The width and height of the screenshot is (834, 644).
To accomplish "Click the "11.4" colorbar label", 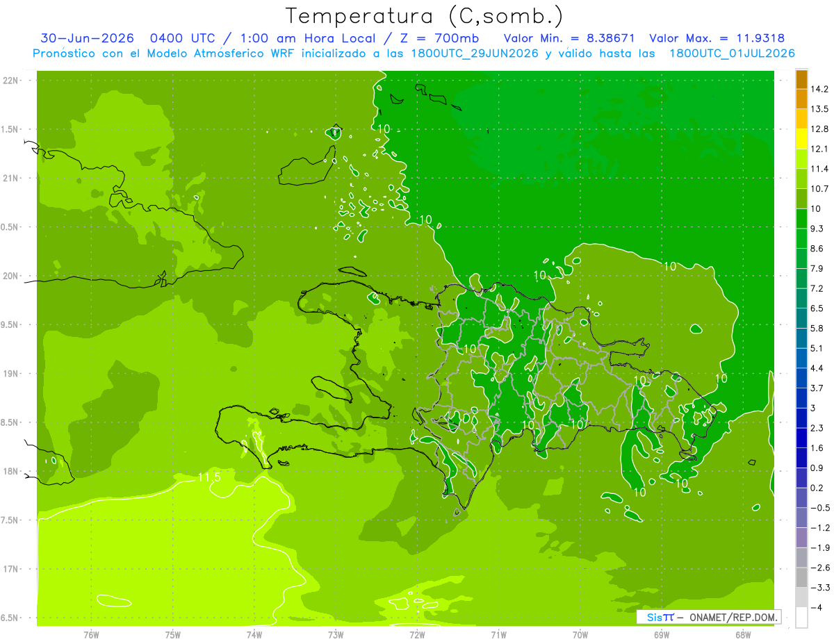I will [x=820, y=169].
